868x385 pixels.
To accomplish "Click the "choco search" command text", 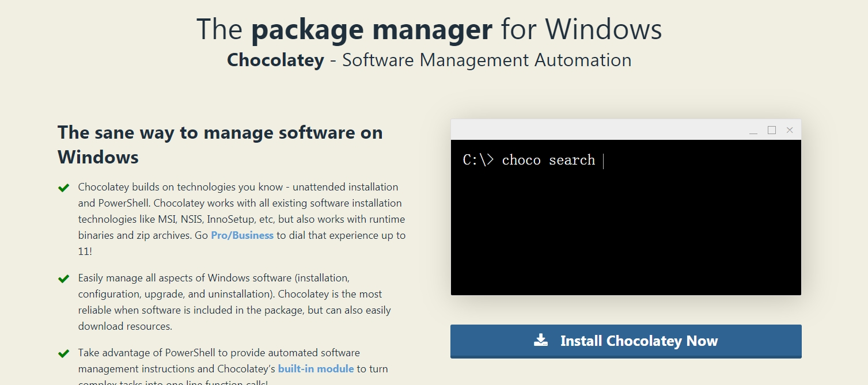I will coord(548,160).
